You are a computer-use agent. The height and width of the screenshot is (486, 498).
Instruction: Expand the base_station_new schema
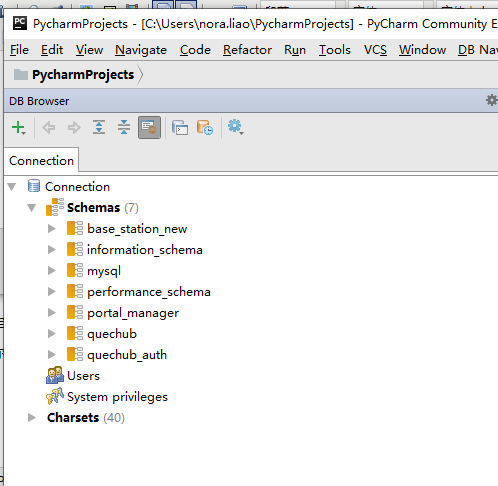tap(52, 229)
